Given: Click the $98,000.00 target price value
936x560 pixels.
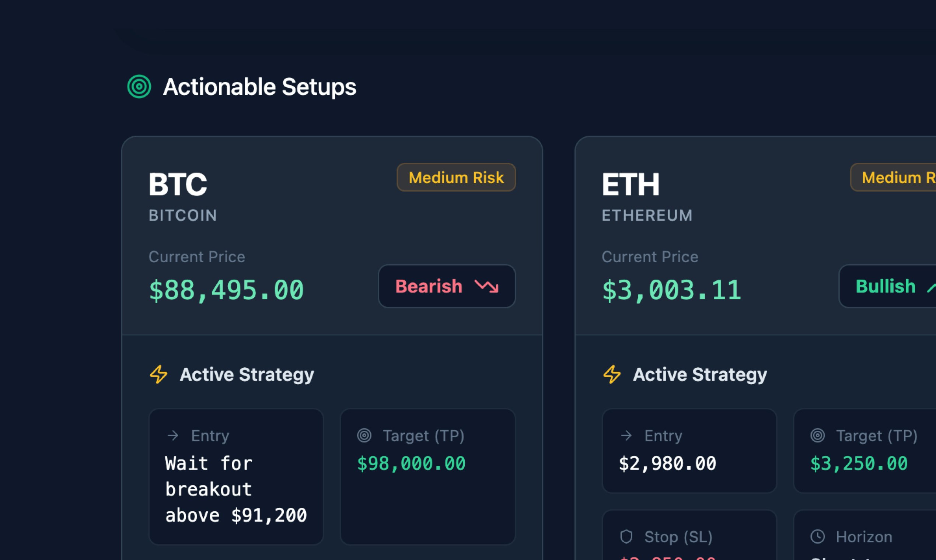Looking at the screenshot, I should pyautogui.click(x=411, y=464).
